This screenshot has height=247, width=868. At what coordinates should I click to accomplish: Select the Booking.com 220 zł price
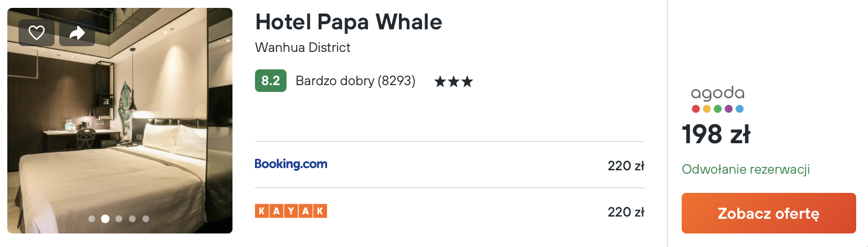626,166
